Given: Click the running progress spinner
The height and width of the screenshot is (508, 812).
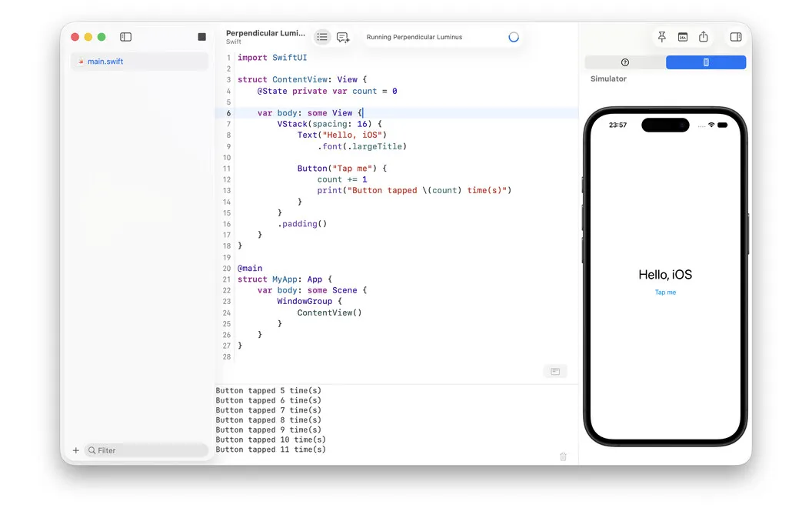Looking at the screenshot, I should 513,37.
